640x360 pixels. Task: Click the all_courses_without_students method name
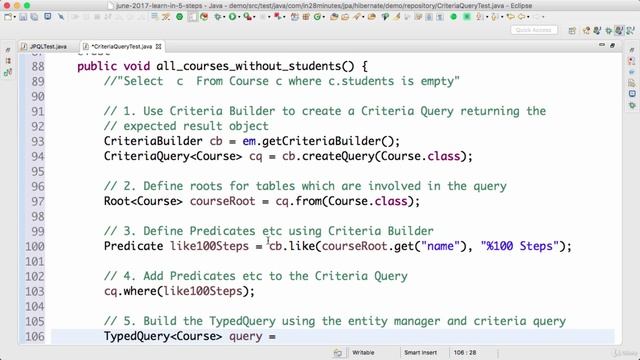[x=249, y=66]
